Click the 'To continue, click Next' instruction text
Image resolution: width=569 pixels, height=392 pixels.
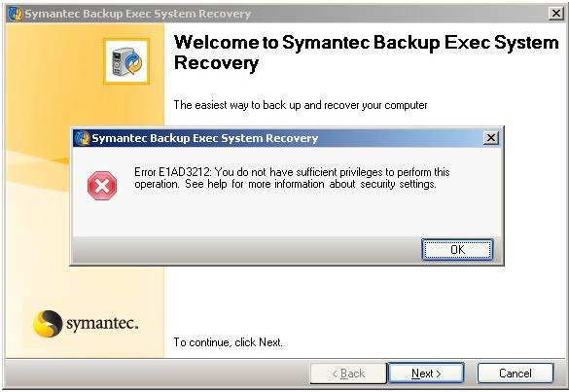228,342
